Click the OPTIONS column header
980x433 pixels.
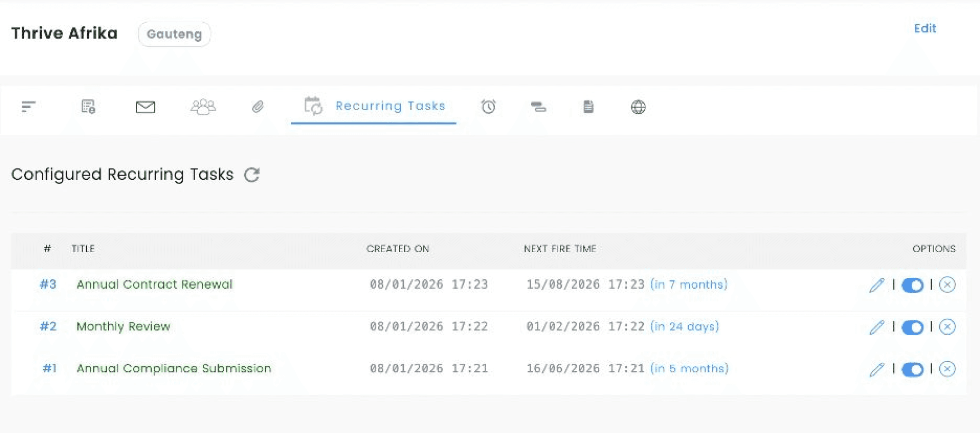[934, 249]
